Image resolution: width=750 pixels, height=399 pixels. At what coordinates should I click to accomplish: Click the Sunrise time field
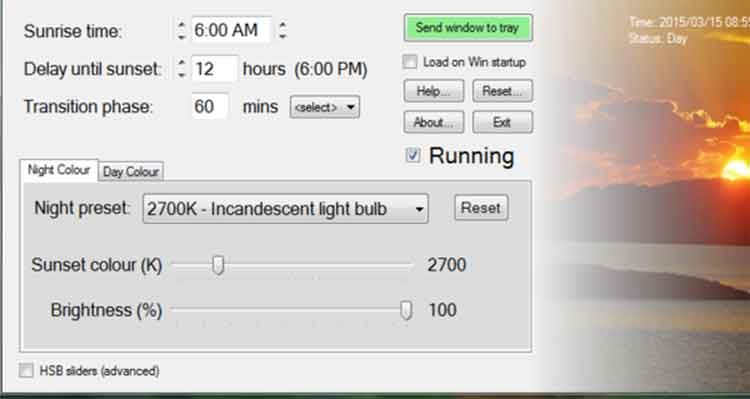(231, 30)
